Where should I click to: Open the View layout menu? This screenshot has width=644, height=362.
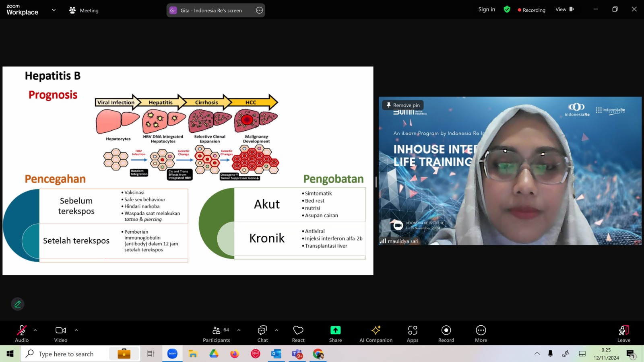[x=565, y=9]
